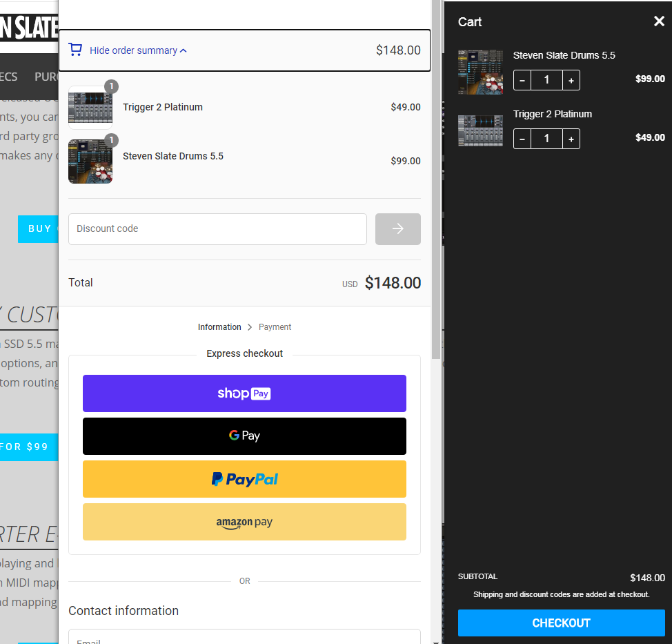Click Hide order summary link
Viewport: 672px width, 644px height.
tap(133, 50)
